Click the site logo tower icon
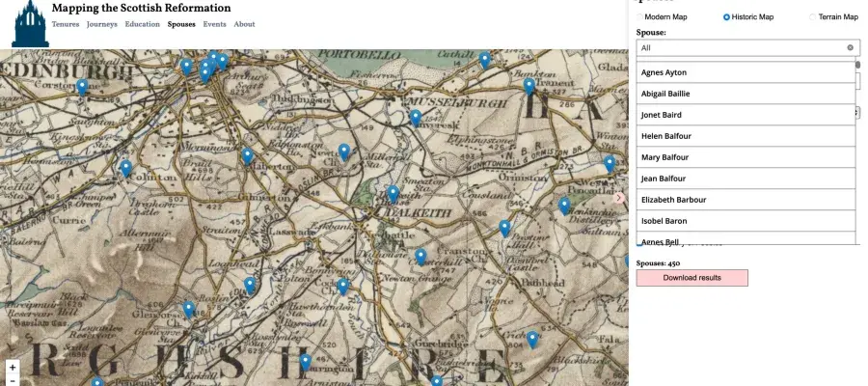The image size is (868, 386). point(30,23)
